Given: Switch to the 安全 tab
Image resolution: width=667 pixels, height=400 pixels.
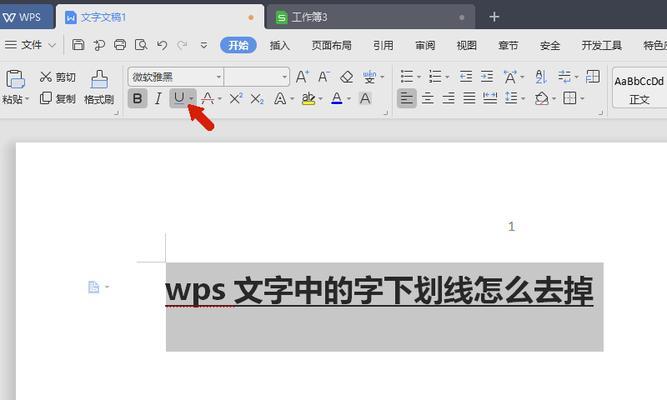Looking at the screenshot, I should coord(550,45).
